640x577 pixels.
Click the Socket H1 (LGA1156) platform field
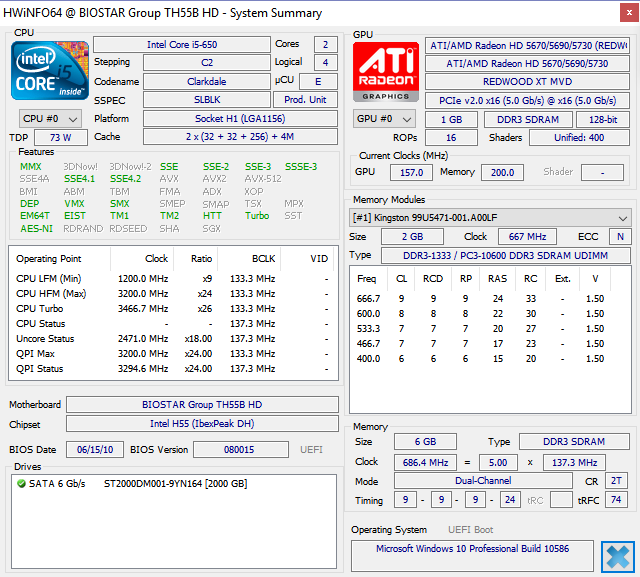click(x=240, y=119)
